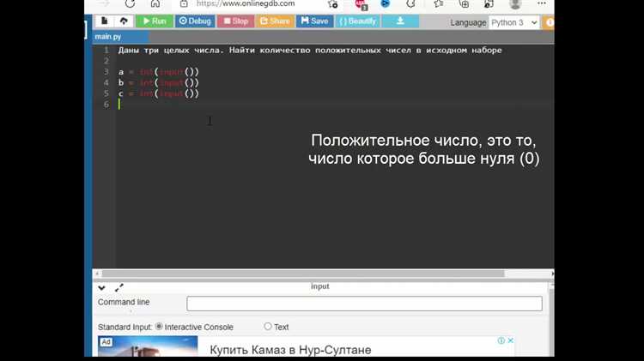
Task: Click line number 2 in gutter
Action: click(106, 61)
